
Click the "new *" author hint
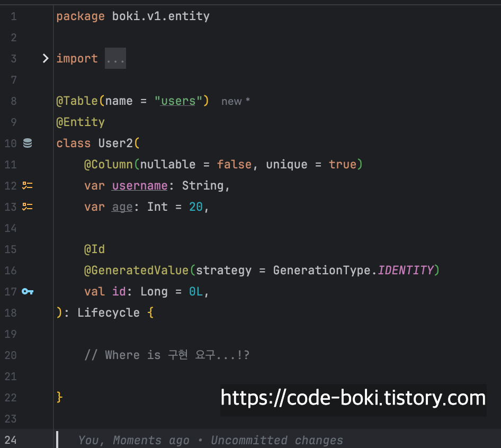click(236, 101)
